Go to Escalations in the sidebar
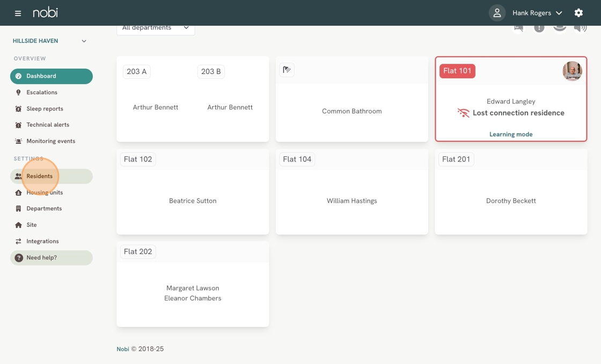The image size is (601, 364). 42,92
